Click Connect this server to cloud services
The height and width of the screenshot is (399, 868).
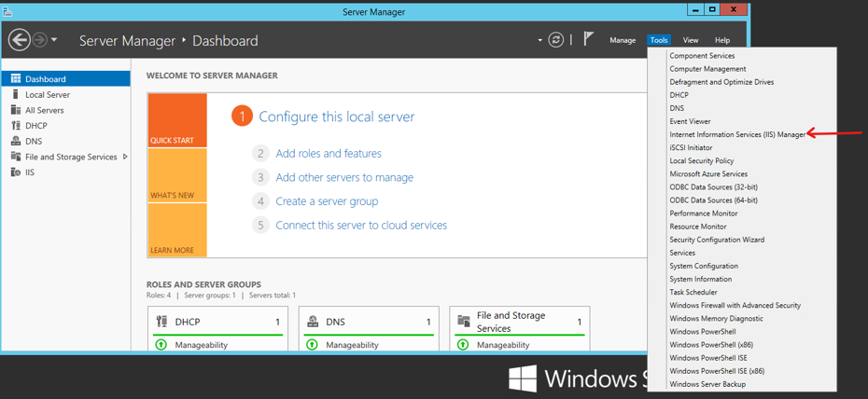(x=361, y=225)
